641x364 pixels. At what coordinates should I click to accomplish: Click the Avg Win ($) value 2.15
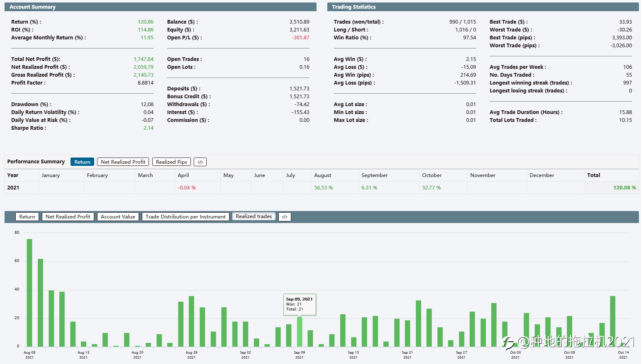pos(471,59)
